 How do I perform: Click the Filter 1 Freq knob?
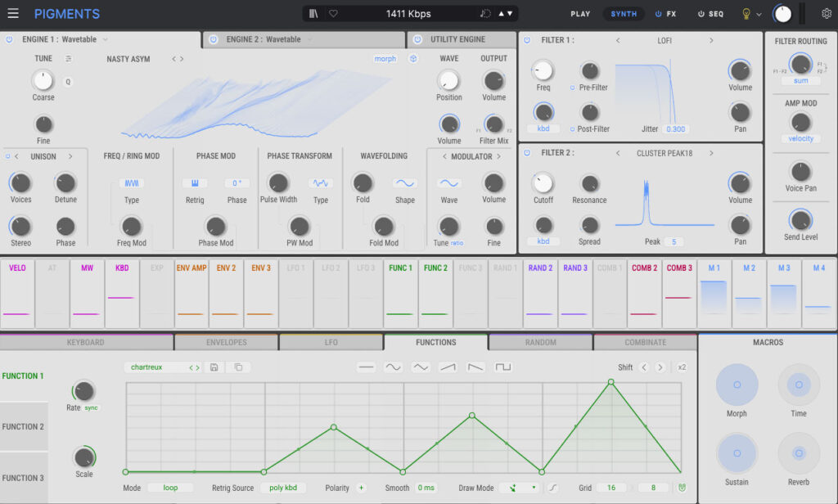pos(543,70)
